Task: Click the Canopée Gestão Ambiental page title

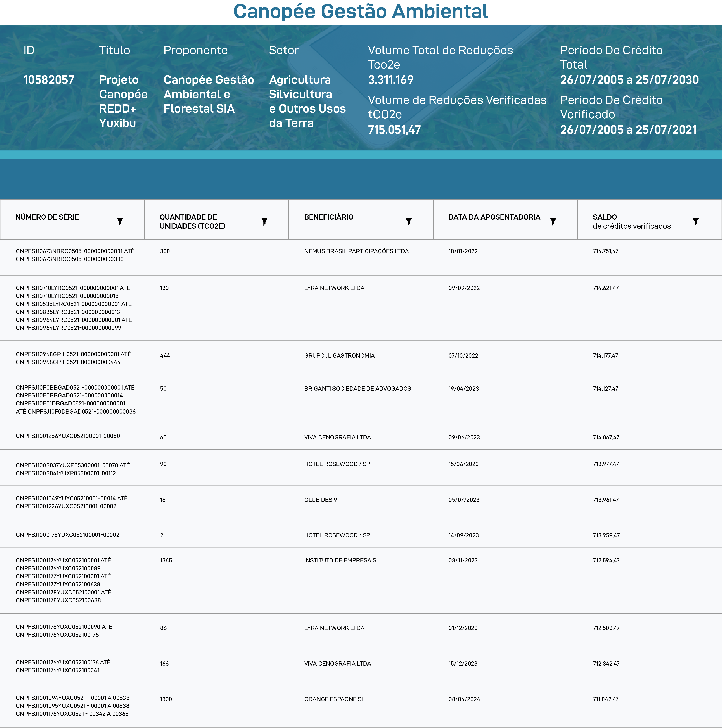Action: (x=361, y=11)
